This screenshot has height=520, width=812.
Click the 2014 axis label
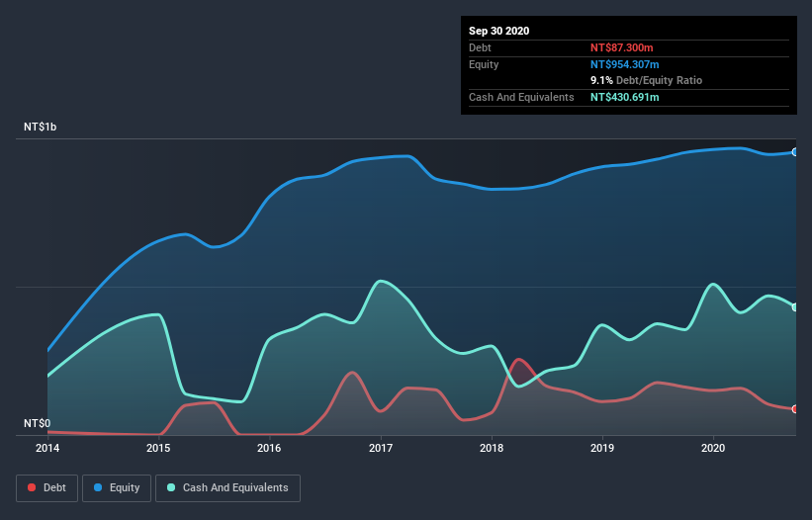click(x=47, y=448)
